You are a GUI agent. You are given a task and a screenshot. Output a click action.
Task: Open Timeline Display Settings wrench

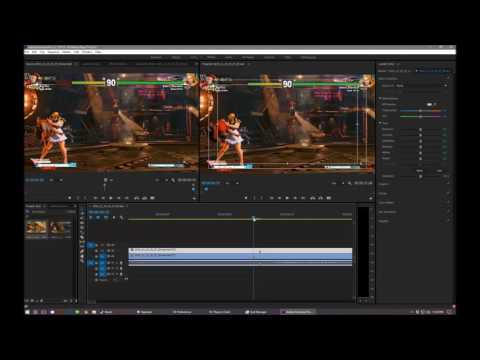point(121,218)
